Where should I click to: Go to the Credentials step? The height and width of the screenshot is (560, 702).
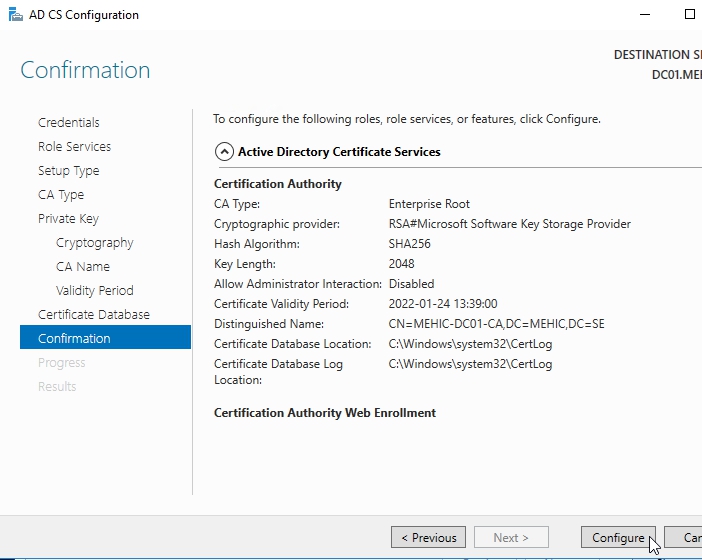tap(69, 123)
